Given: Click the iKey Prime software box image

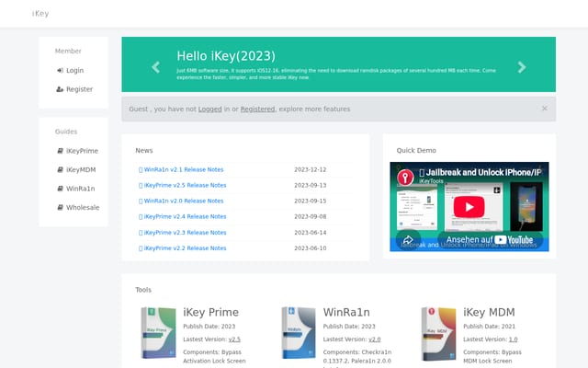Looking at the screenshot, I should (x=158, y=333).
